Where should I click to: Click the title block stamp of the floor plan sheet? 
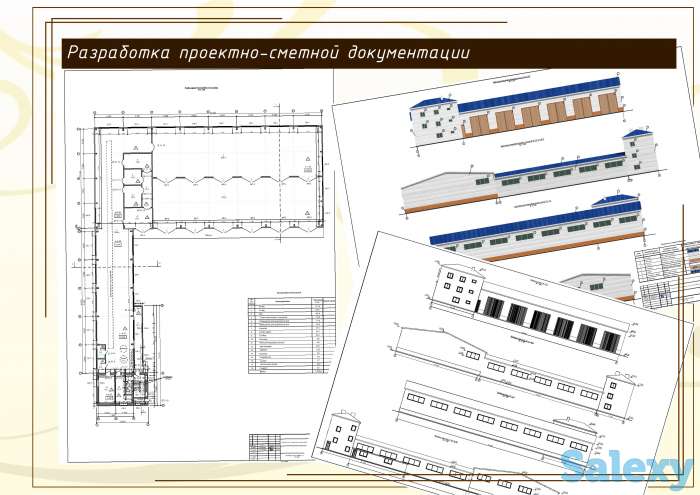[x=280, y=446]
